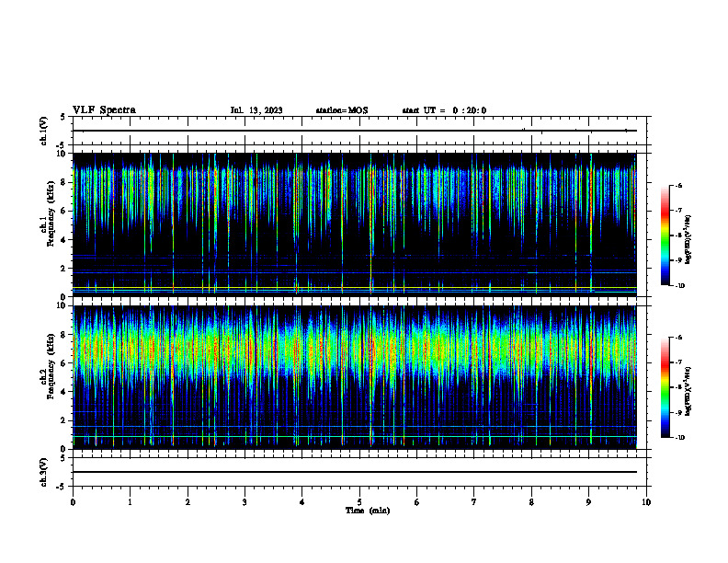Click the "VLF Spectra" plot title

click(x=104, y=110)
